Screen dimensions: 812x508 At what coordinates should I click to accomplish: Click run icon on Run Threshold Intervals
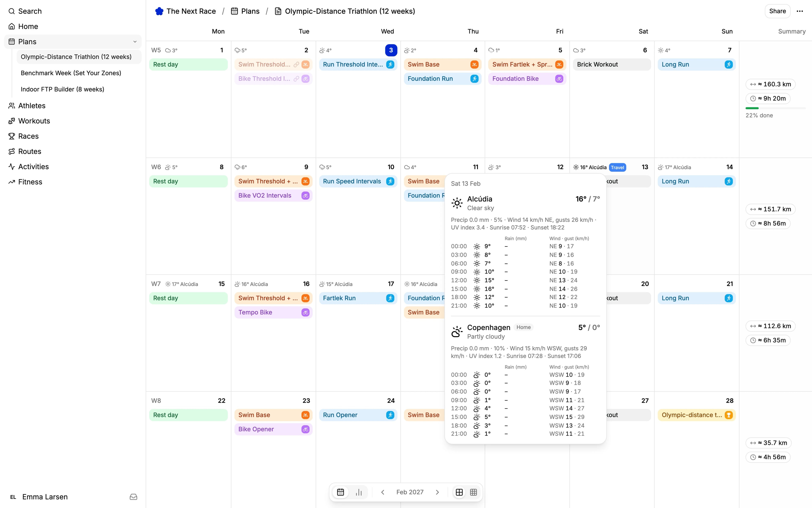390,65
